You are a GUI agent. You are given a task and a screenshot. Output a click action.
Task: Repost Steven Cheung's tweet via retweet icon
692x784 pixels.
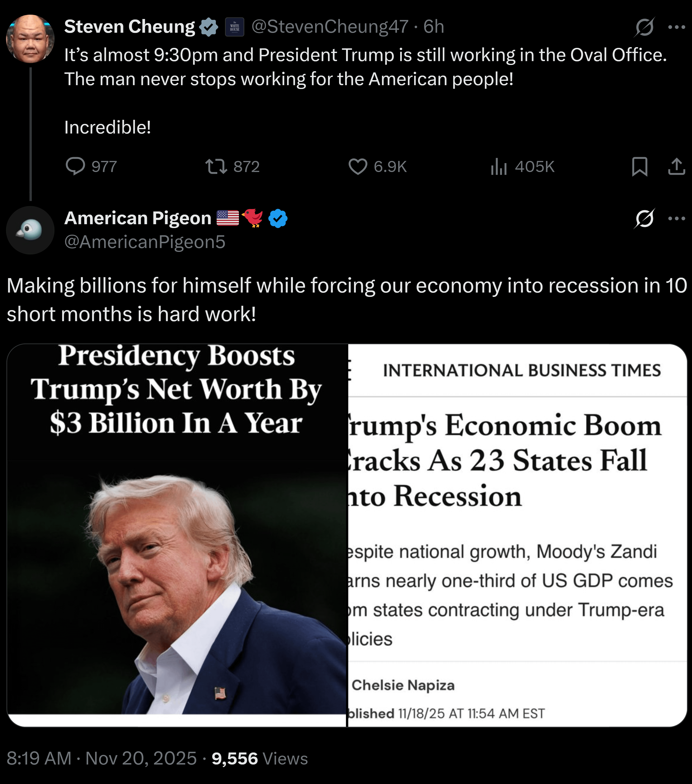tap(216, 166)
